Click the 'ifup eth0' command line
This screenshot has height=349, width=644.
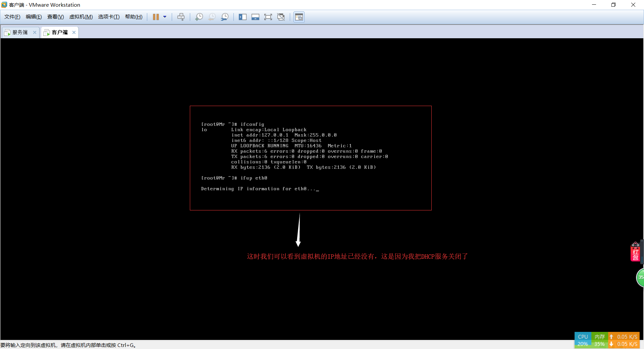coord(234,178)
